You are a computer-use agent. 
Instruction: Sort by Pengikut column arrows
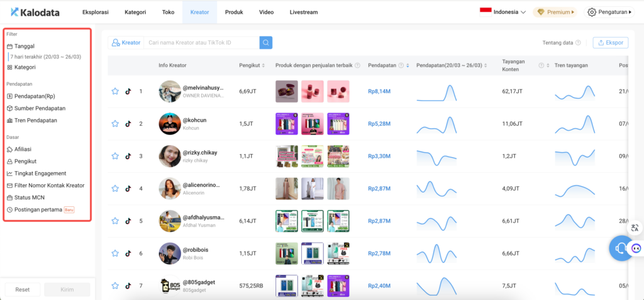[264, 65]
